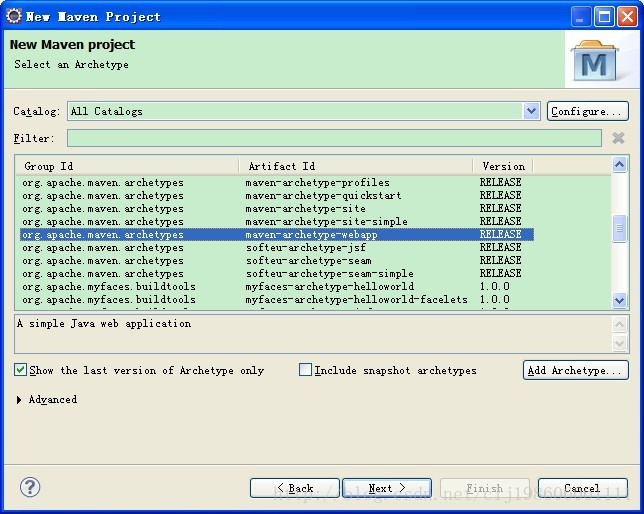Select maven-archetype-quickstart row
Image resolution: width=644 pixels, height=514 pixels.
pos(277,196)
